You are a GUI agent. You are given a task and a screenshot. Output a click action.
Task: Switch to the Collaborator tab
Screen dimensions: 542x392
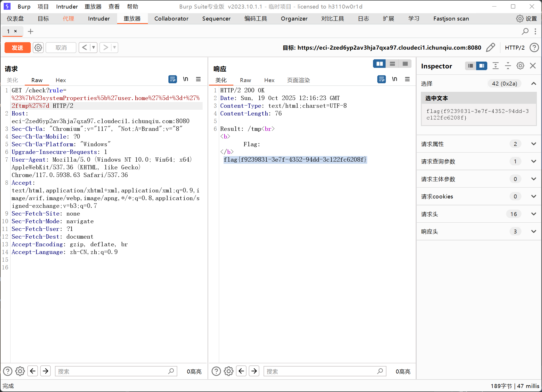(171, 19)
